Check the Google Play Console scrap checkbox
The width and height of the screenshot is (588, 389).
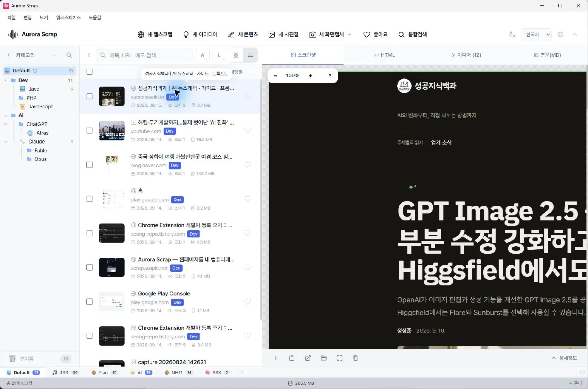(89, 302)
